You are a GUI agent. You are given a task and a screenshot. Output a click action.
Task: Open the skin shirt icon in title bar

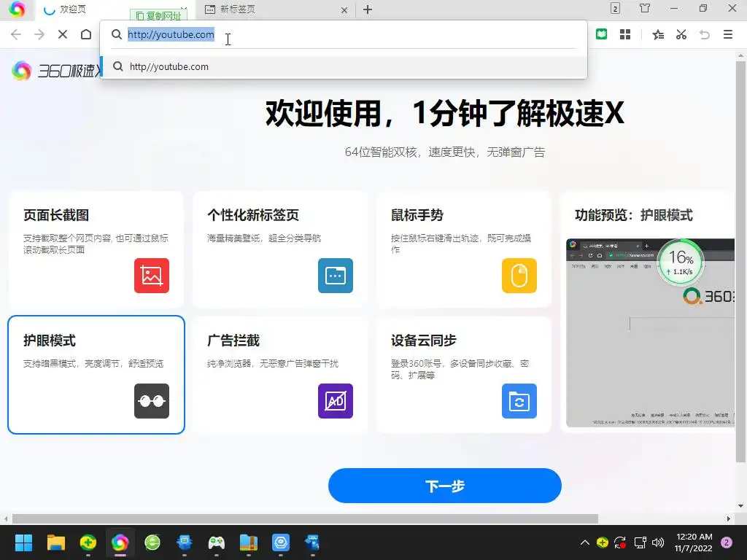[645, 8]
